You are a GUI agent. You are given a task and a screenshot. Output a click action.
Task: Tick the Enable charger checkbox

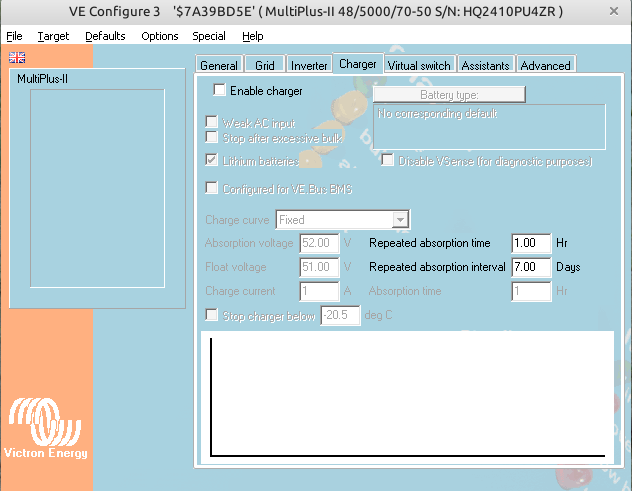click(219, 90)
